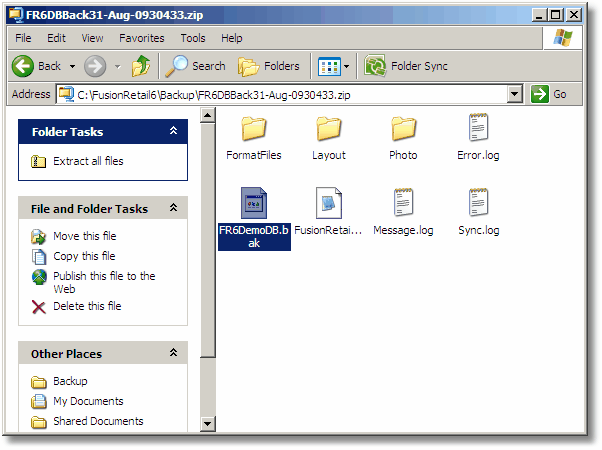This screenshot has width=602, height=450.
Task: Click the zip icon in title bar
Action: (16, 15)
